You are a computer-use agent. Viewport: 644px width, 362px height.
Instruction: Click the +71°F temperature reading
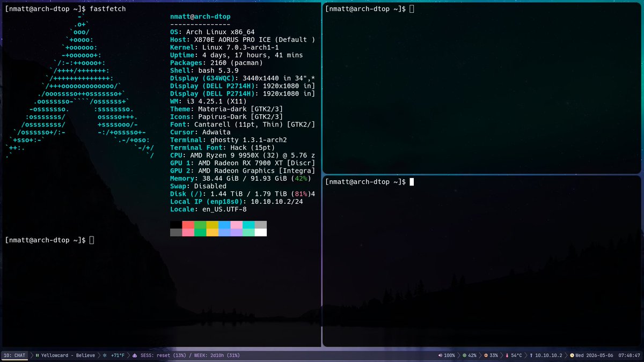(x=118, y=356)
